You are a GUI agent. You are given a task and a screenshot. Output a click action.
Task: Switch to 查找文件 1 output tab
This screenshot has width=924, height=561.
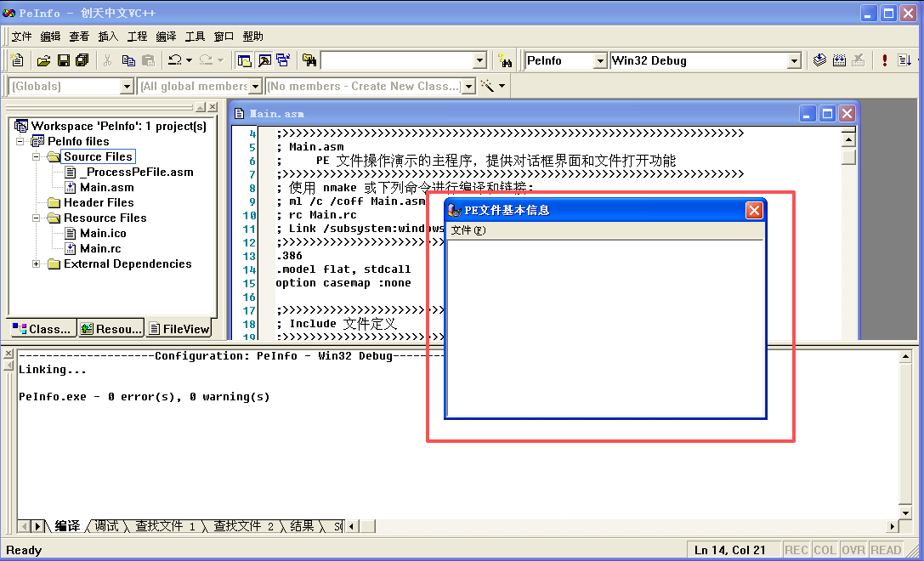[165, 525]
